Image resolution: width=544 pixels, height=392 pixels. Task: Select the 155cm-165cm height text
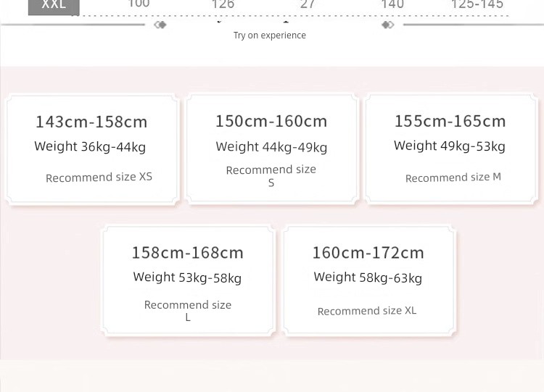click(x=450, y=121)
